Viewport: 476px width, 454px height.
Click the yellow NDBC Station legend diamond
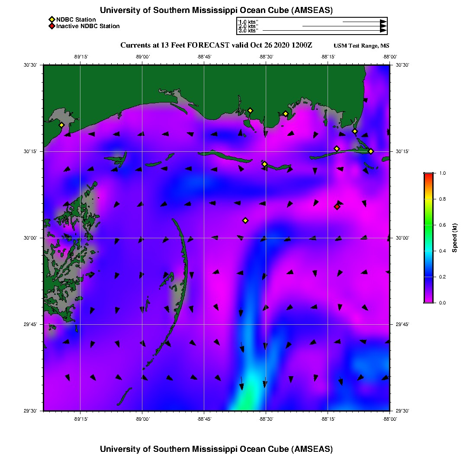[51, 19]
